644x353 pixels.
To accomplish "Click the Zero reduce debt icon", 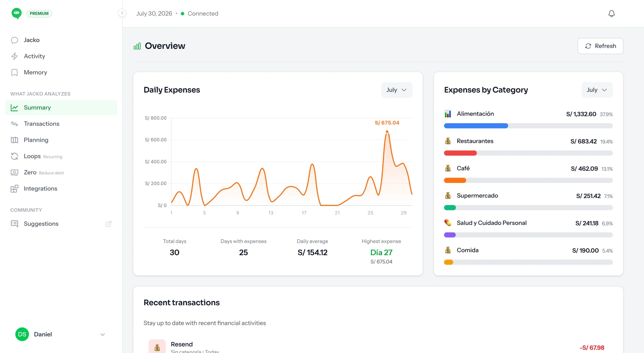I will coord(14,173).
